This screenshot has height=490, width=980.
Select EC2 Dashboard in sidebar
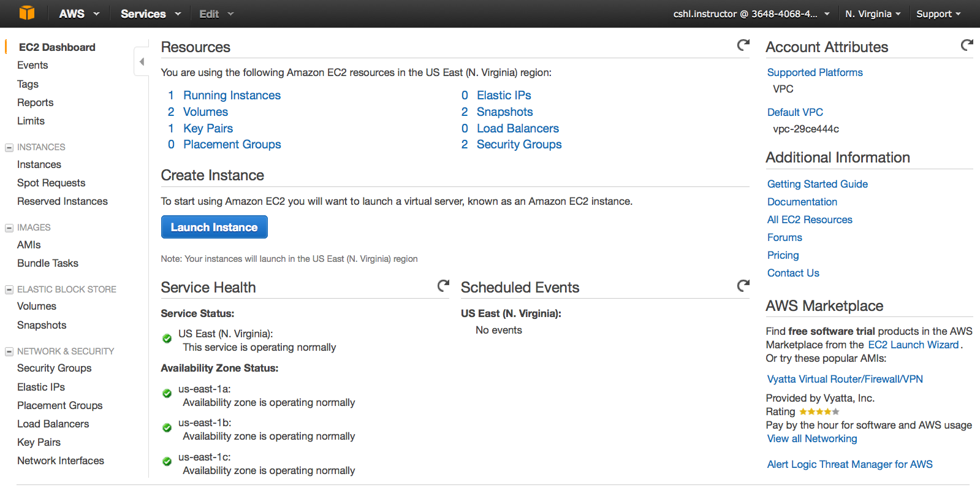pos(57,47)
